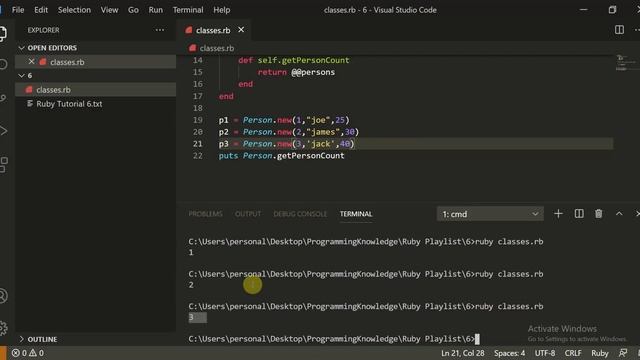Select the Terminal panel tab

356,214
